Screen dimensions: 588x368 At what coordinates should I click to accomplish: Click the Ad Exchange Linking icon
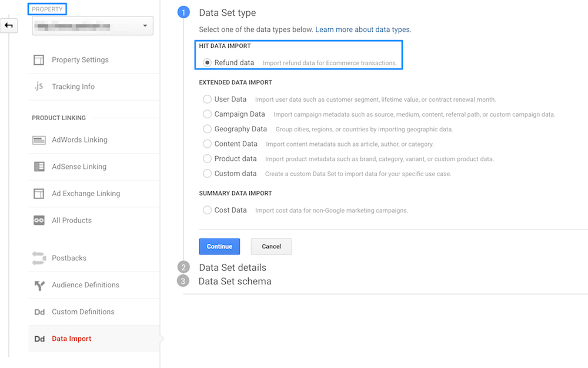click(x=39, y=194)
